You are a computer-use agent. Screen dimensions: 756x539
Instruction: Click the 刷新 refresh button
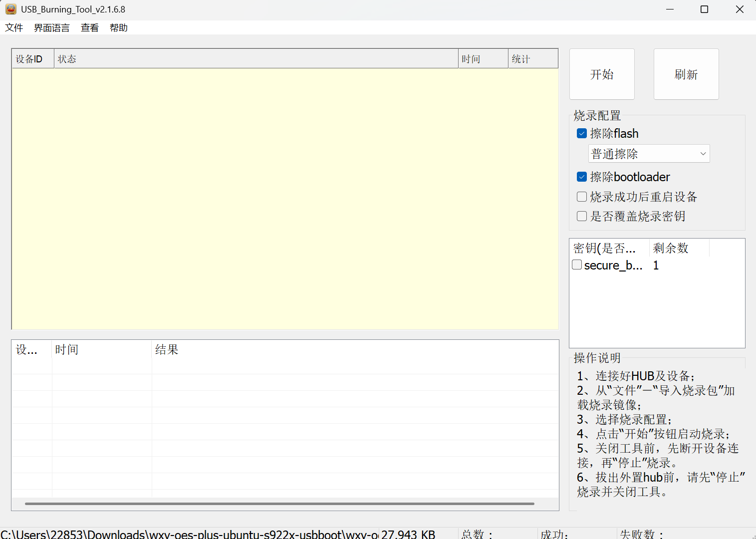click(x=686, y=74)
